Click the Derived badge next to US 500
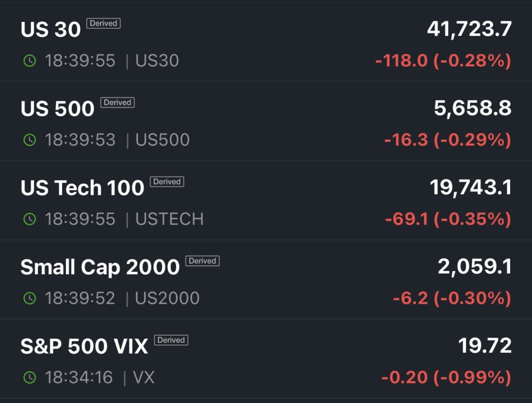Image resolution: width=532 pixels, height=403 pixels. (x=117, y=102)
